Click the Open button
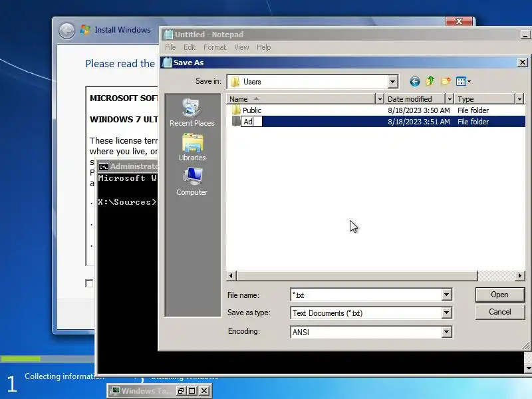The height and width of the screenshot is (399, 532). [x=500, y=295]
